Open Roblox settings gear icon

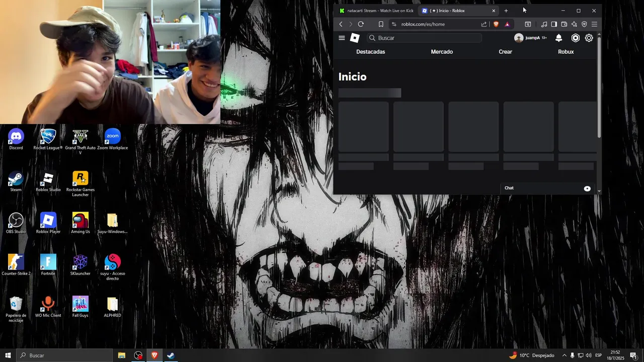pyautogui.click(x=589, y=38)
